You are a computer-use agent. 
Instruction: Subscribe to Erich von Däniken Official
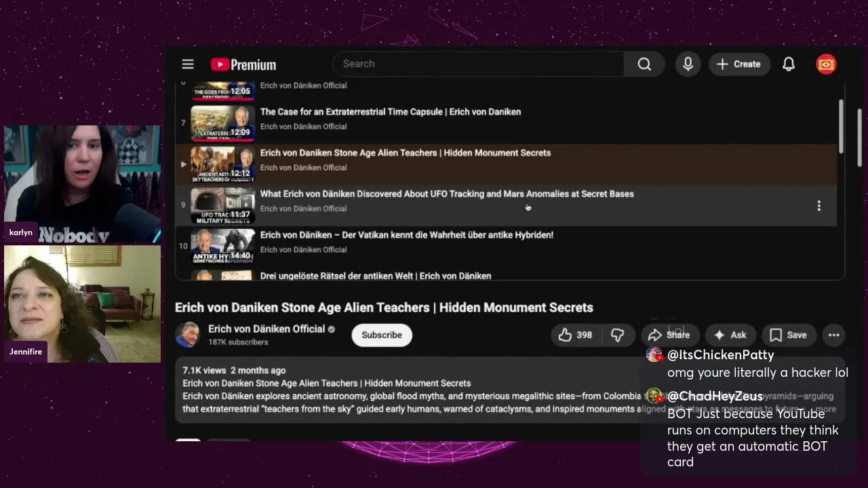point(382,335)
